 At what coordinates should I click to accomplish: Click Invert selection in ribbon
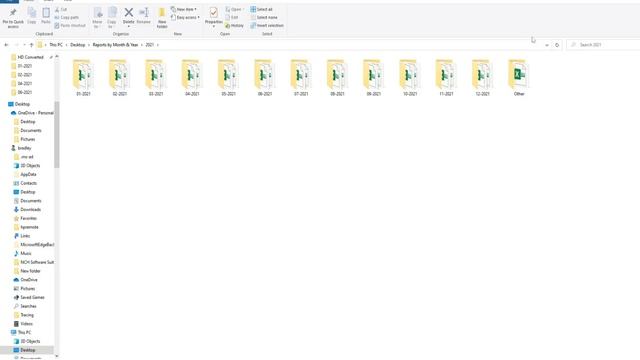click(x=267, y=26)
